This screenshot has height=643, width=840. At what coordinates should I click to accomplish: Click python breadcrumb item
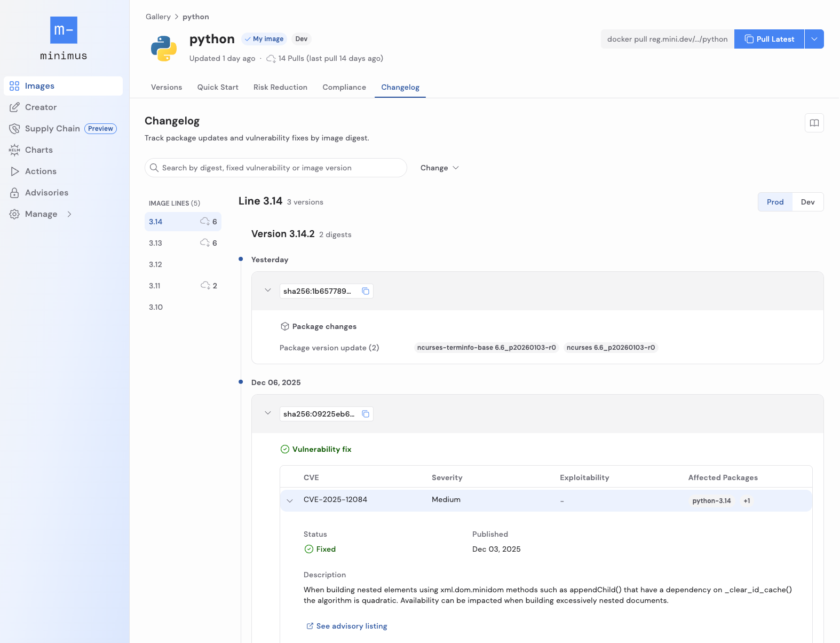pos(196,17)
